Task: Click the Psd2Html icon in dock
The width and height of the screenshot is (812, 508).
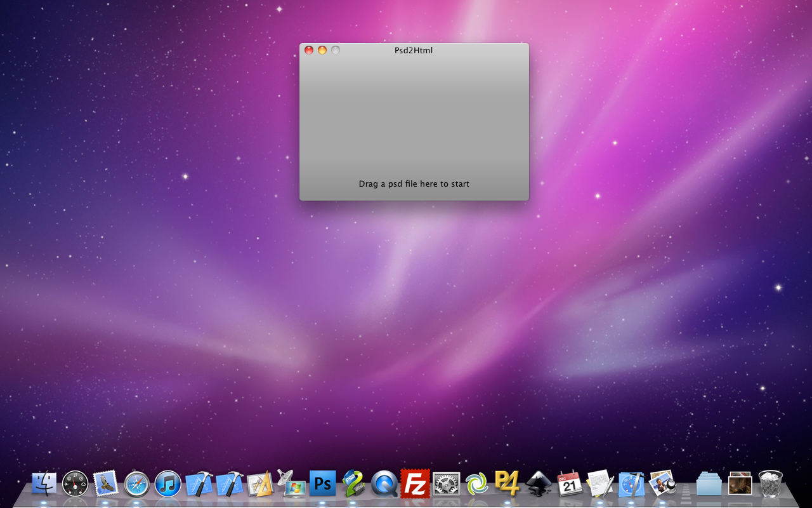Action: coord(353,485)
